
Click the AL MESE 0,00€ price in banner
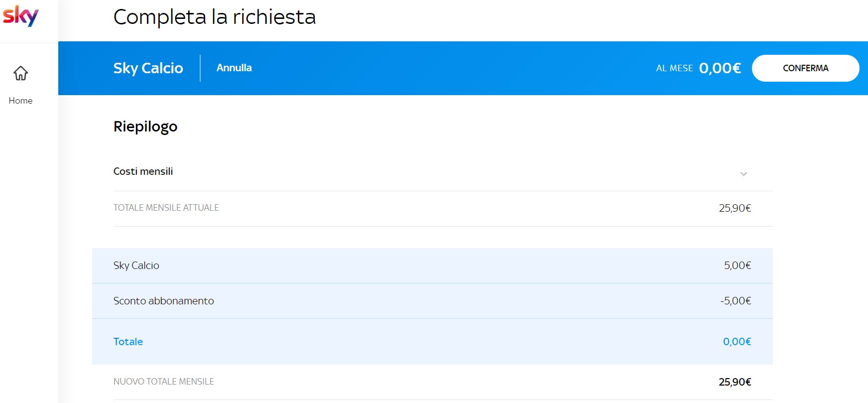point(698,68)
